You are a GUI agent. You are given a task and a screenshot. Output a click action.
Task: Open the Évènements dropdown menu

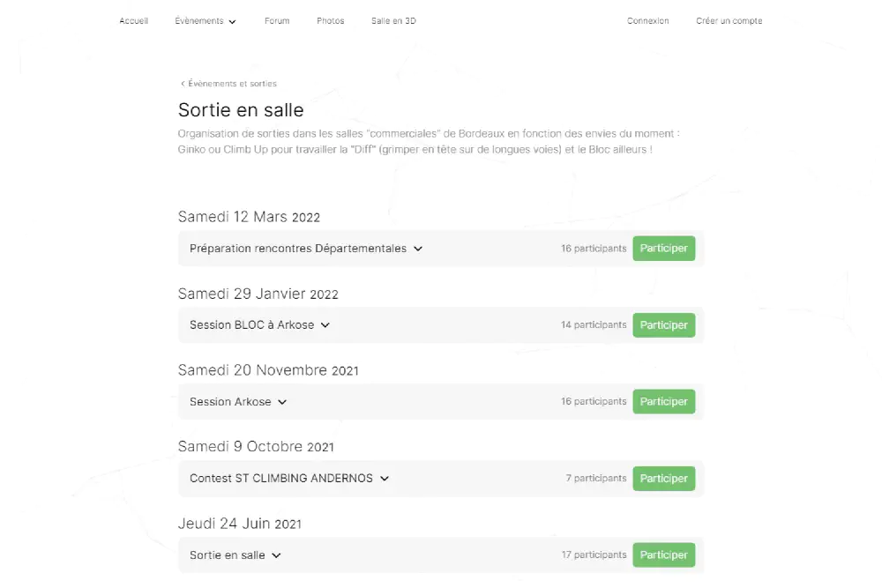[206, 21]
